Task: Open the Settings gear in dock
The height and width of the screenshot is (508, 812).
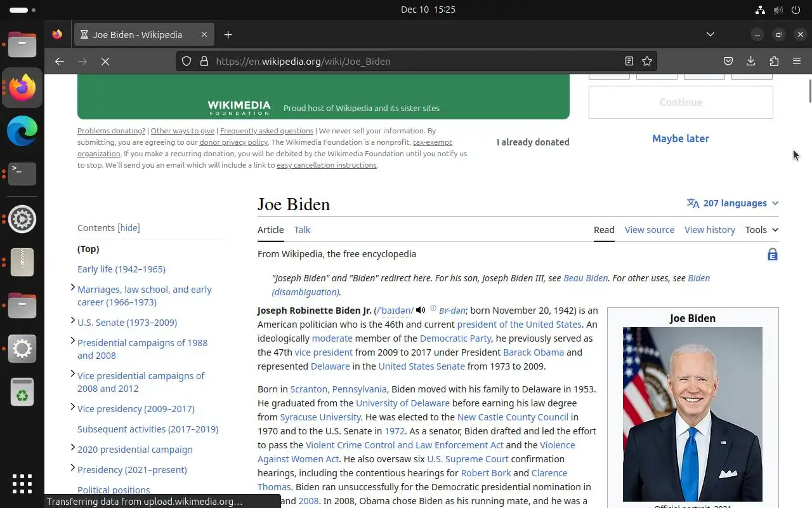Action: pyautogui.click(x=22, y=349)
